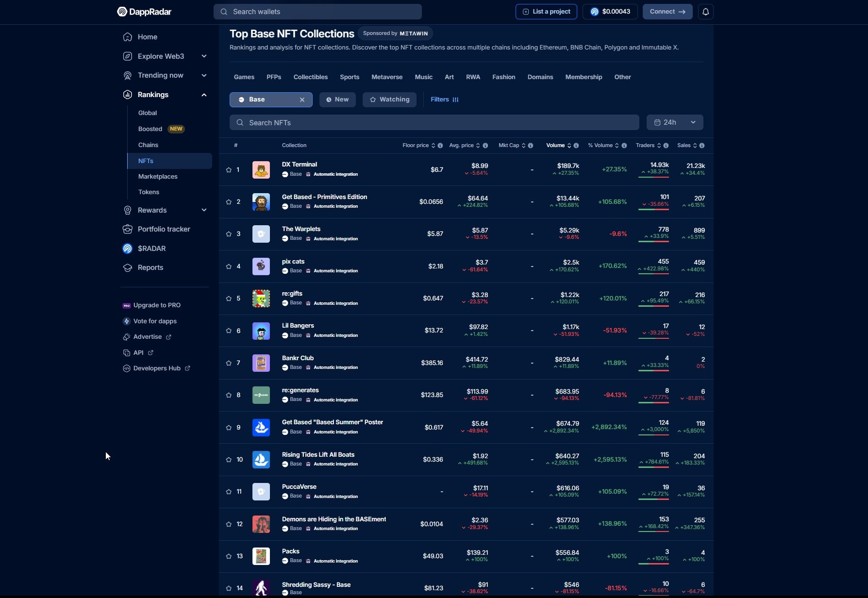Open notifications via the bell icon
868x598 pixels.
[705, 11]
